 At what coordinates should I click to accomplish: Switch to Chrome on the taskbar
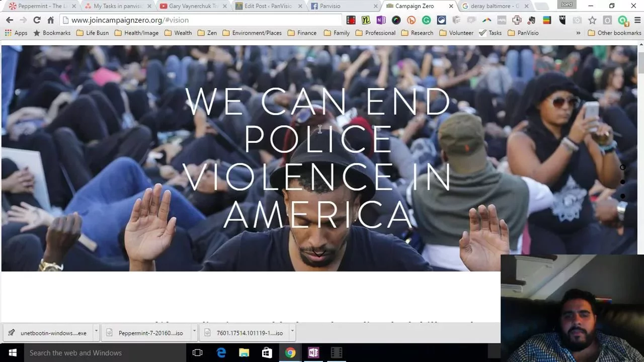pos(290,353)
